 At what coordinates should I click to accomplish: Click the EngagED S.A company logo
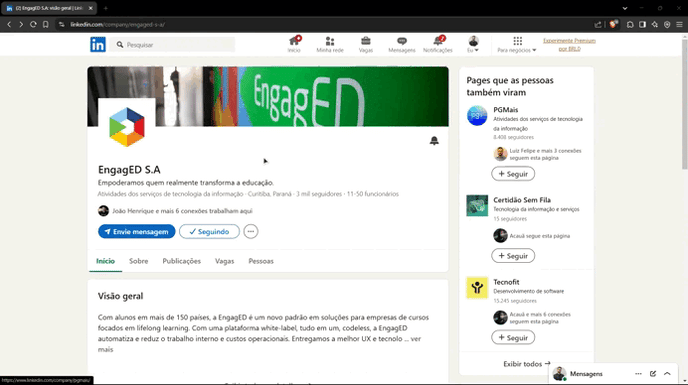point(127,127)
